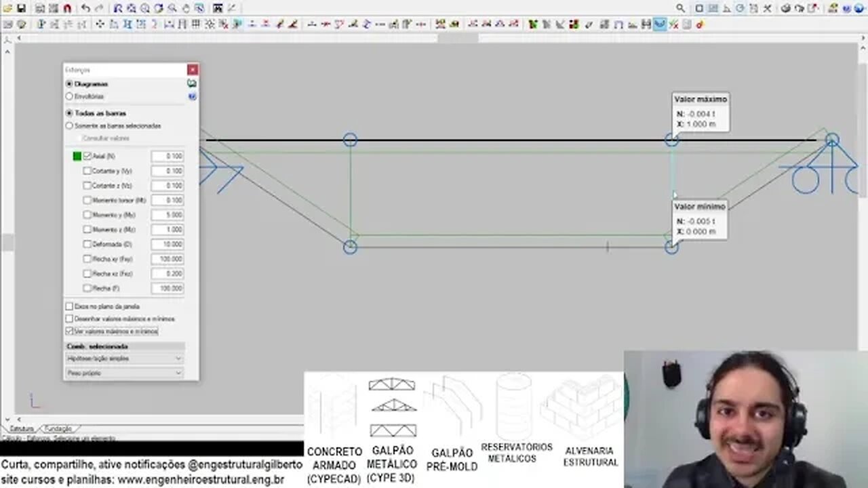Screen dimensions: 868x488
Task: Click the green check with red X icon
Action: pos(673,24)
